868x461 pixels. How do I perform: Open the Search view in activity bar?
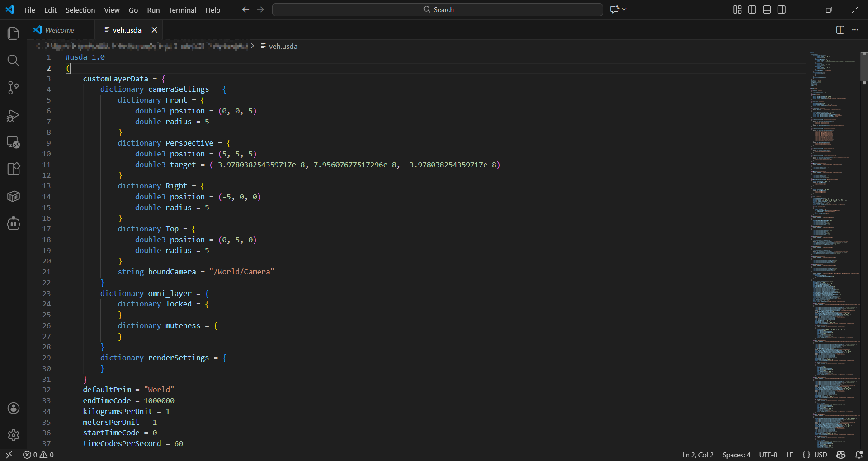coord(14,61)
